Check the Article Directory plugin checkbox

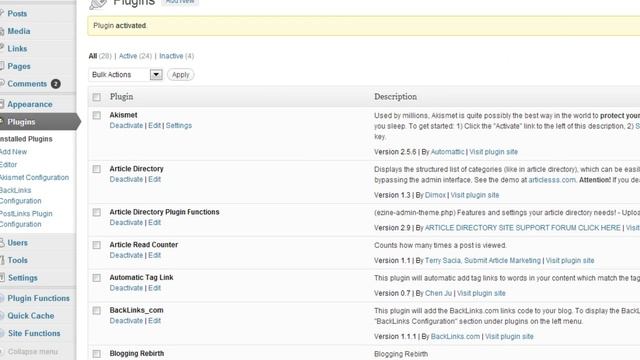(96, 169)
